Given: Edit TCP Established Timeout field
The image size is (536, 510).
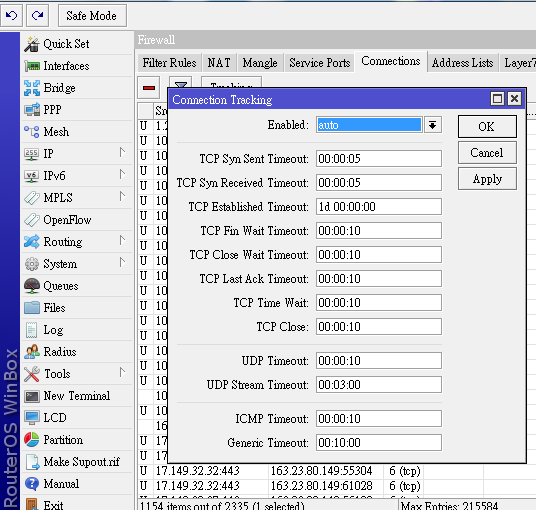Looking at the screenshot, I should pos(379,206).
